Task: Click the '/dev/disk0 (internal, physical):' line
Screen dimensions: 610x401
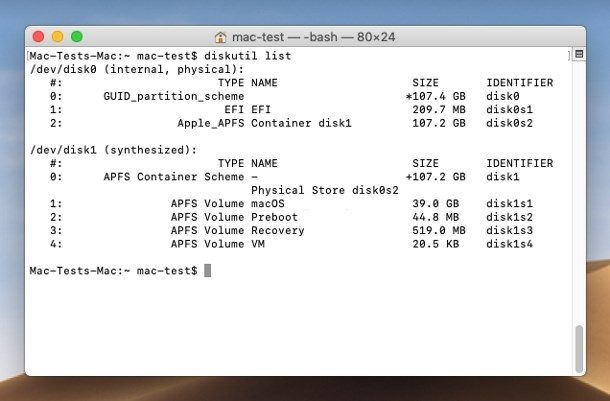Action: coord(137,70)
